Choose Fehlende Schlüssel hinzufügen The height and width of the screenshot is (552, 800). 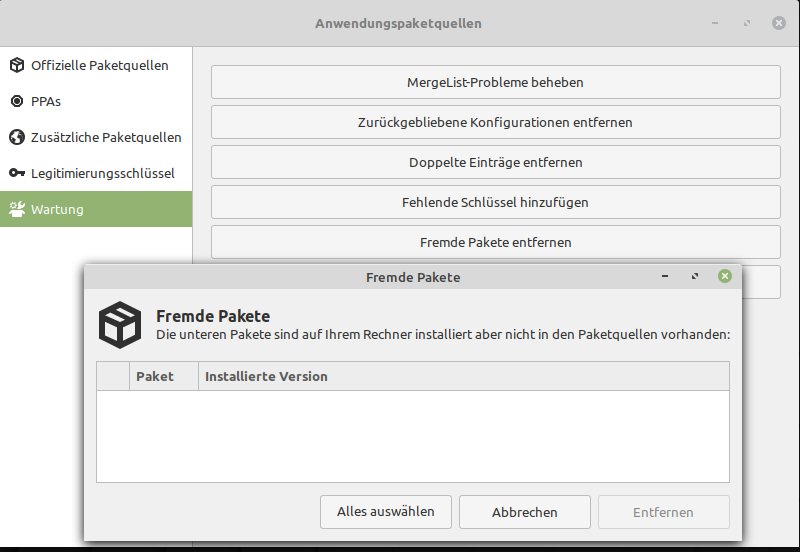pos(495,202)
